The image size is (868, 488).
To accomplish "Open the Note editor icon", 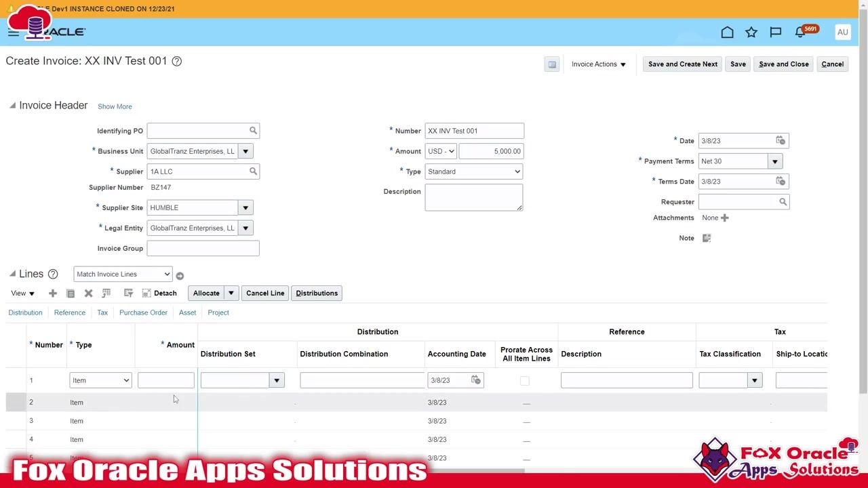I will tap(707, 238).
